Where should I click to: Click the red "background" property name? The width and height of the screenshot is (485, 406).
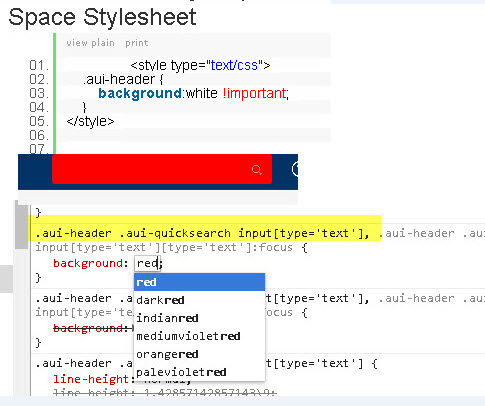click(88, 263)
